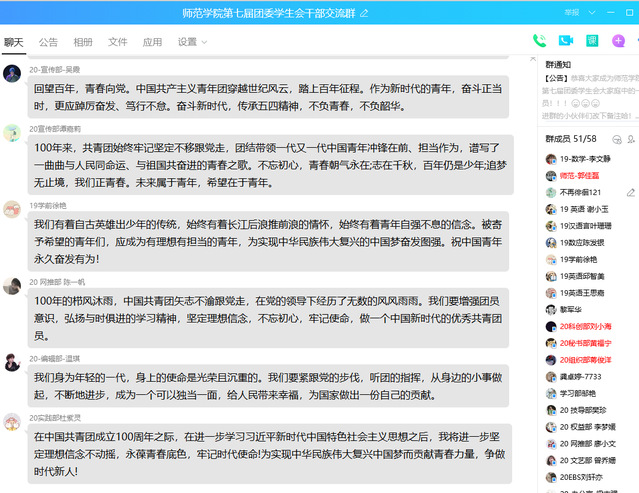The height and width of the screenshot is (493, 639).
Task: Open avatar of 20-宣传部-吴霞 in chat
Action: [12, 74]
